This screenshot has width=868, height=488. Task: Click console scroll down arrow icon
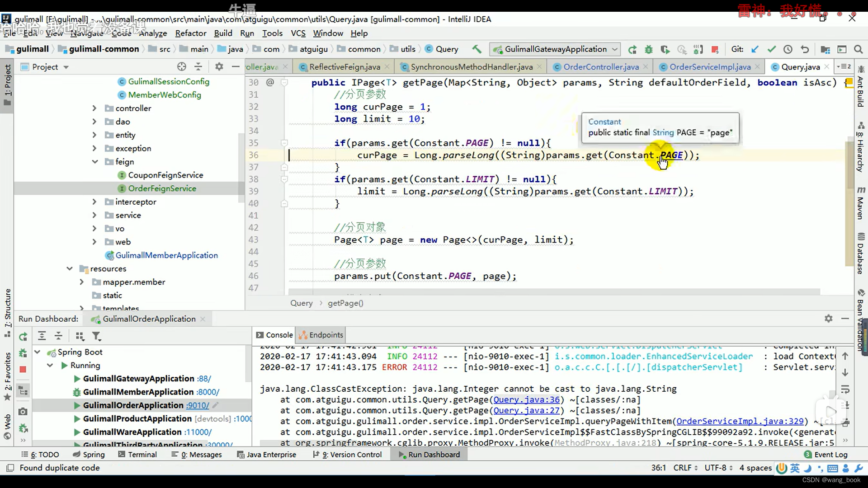(845, 373)
